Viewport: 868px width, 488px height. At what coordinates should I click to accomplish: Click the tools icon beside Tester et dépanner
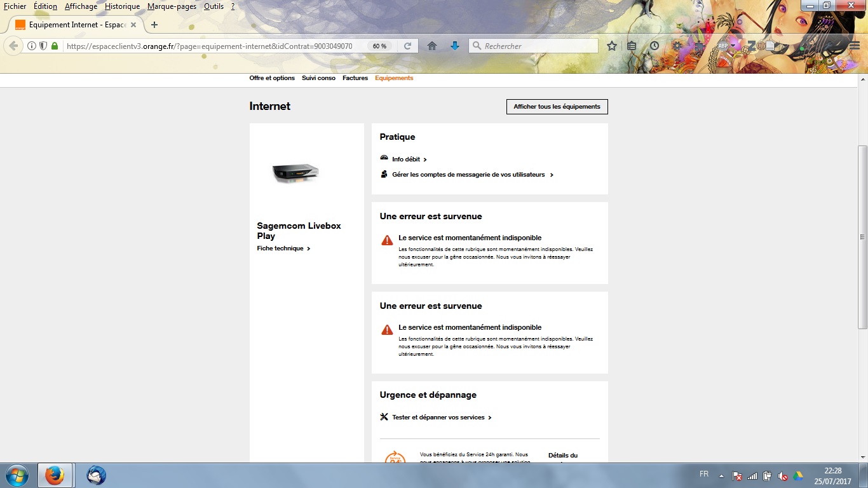pos(384,417)
